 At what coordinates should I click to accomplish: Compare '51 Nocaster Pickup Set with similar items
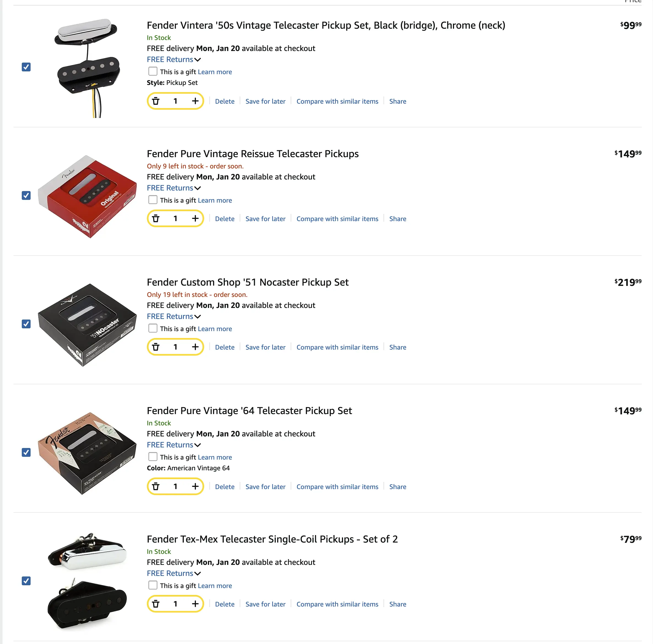point(337,347)
